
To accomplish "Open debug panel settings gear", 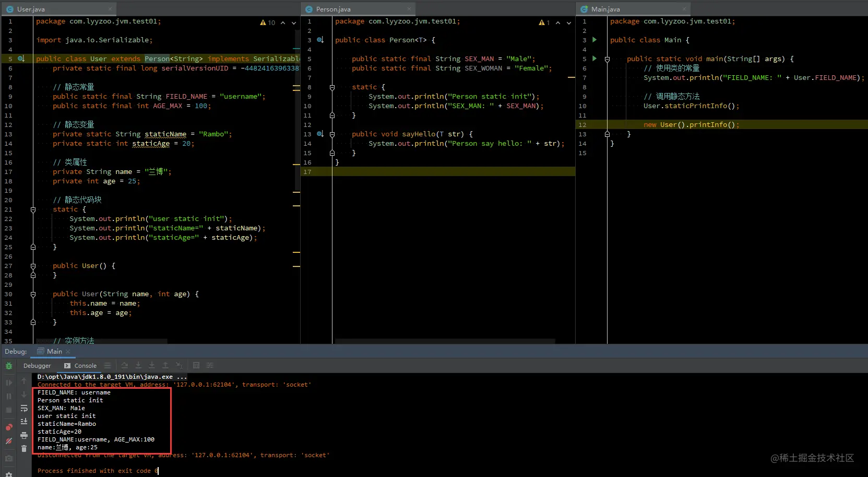I will (x=9, y=474).
